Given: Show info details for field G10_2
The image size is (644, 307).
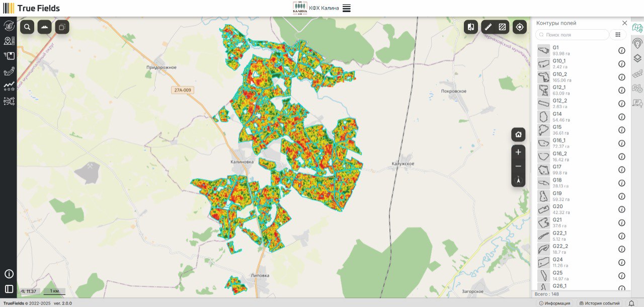Looking at the screenshot, I should (621, 77).
